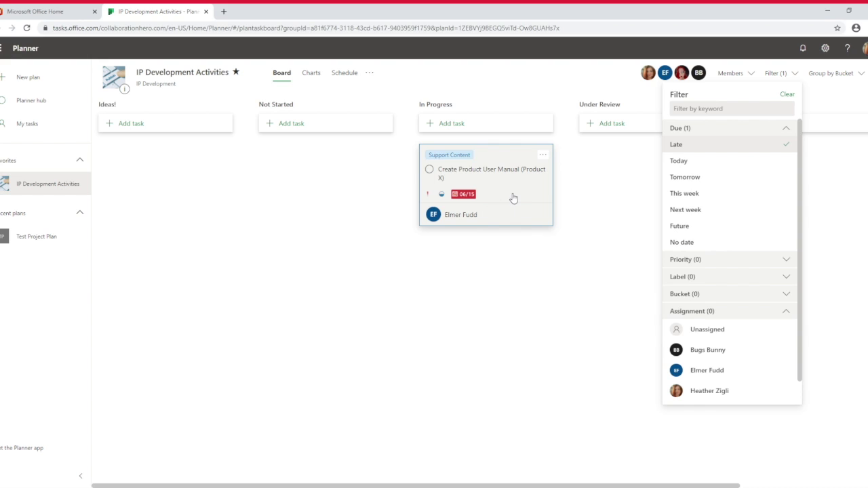Click Elmer Fudd avatar on task card
Image resolution: width=868 pixels, height=488 pixels.
[433, 214]
